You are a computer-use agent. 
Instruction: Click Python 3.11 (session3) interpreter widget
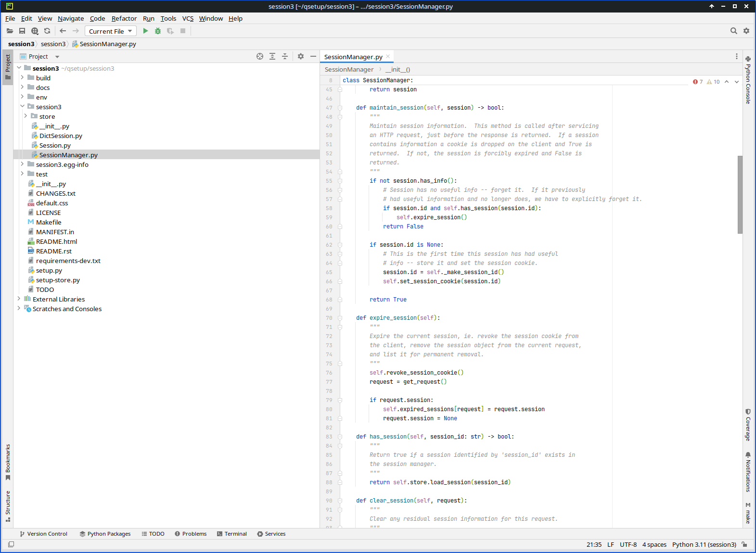tap(704, 544)
